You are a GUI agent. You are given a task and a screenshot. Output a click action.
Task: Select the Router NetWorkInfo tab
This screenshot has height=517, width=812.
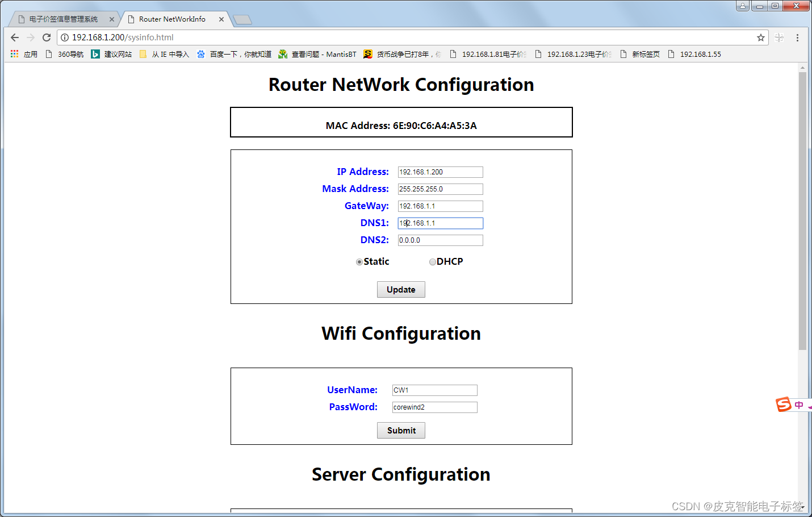(171, 19)
